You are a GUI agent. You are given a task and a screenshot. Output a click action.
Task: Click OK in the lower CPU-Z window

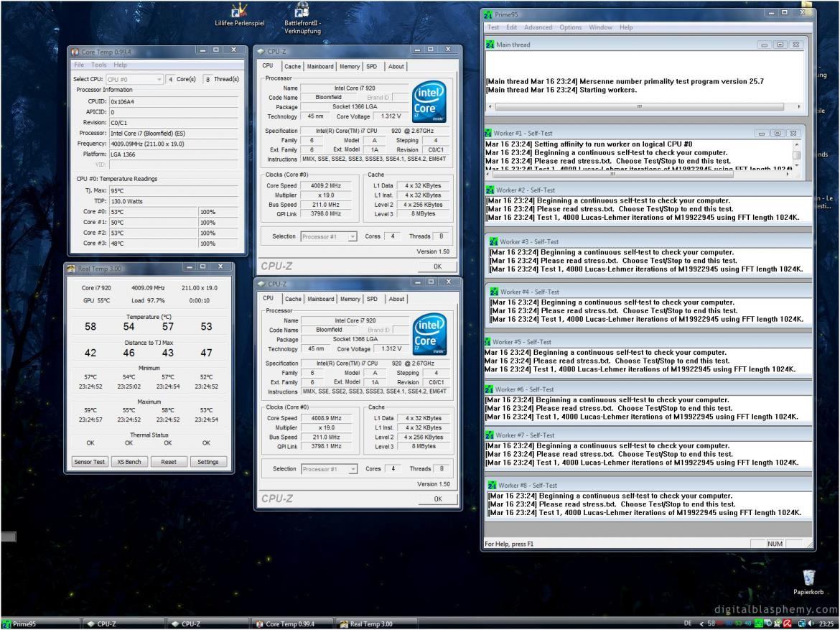(438, 499)
